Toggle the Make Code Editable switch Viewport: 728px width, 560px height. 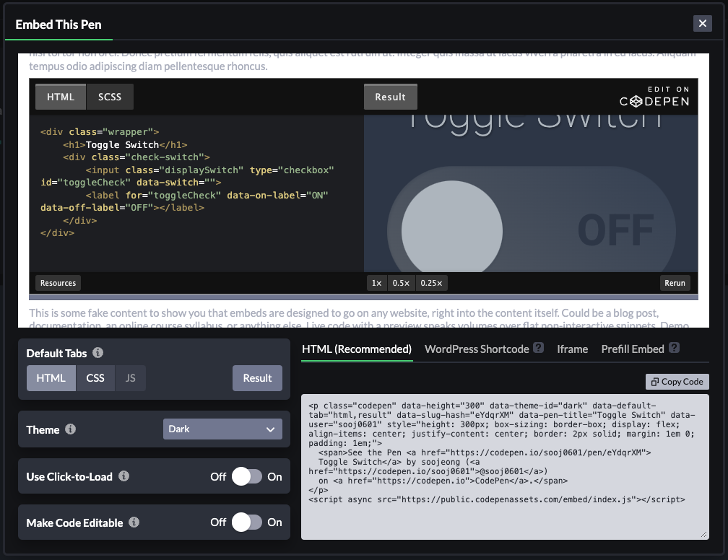coord(247,522)
